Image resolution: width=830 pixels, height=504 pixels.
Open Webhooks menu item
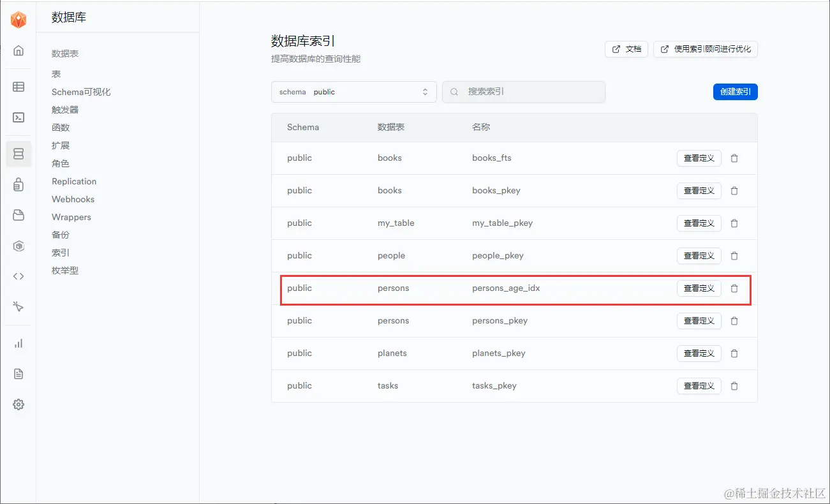[x=73, y=199]
